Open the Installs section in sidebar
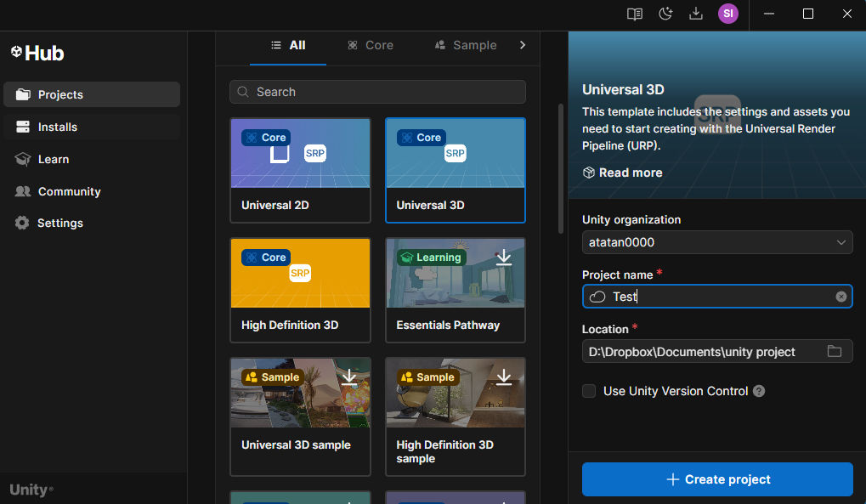 (x=58, y=127)
